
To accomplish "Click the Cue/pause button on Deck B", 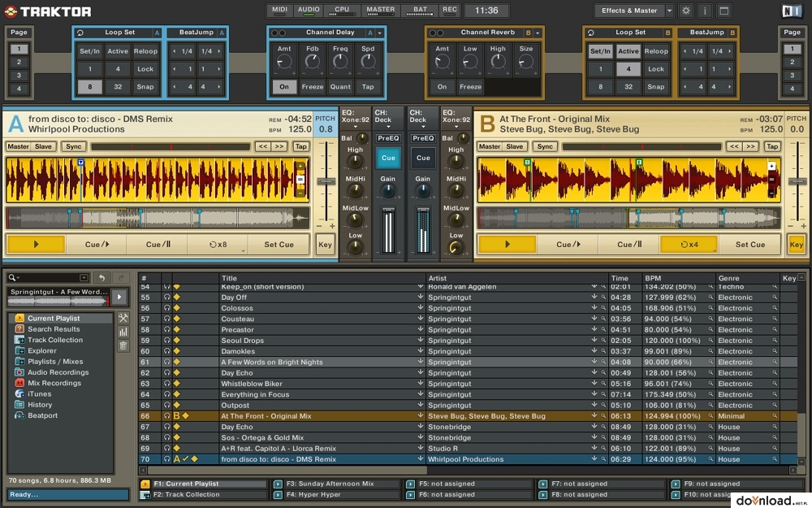I will coord(629,244).
